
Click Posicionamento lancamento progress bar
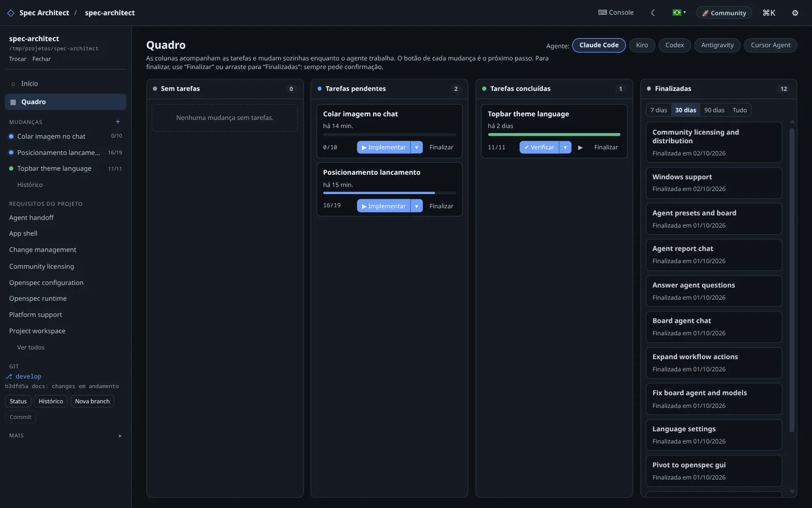(389, 193)
